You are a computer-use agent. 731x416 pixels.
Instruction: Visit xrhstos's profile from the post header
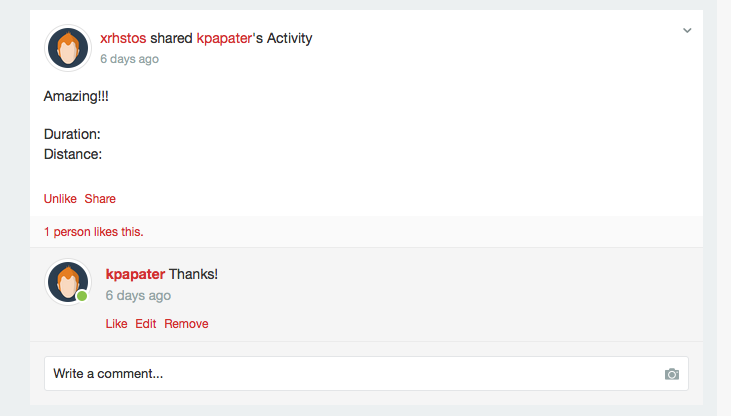[x=123, y=38]
